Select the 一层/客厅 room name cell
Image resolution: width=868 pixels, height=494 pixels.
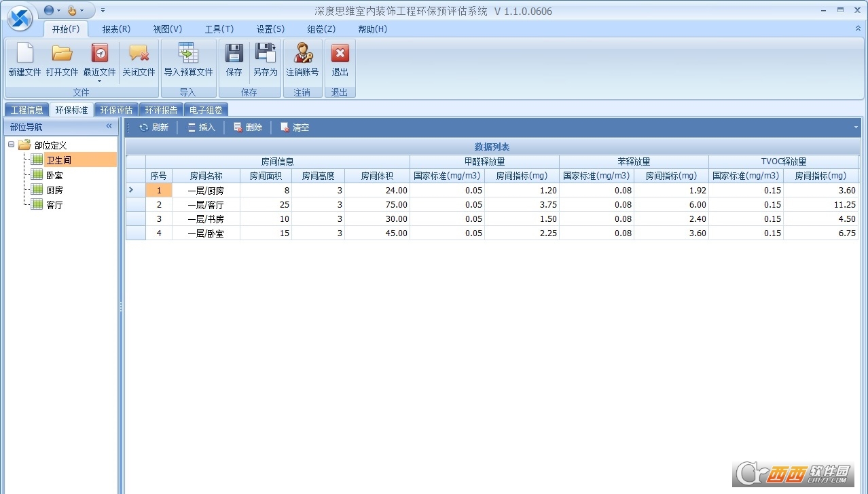pyautogui.click(x=206, y=204)
